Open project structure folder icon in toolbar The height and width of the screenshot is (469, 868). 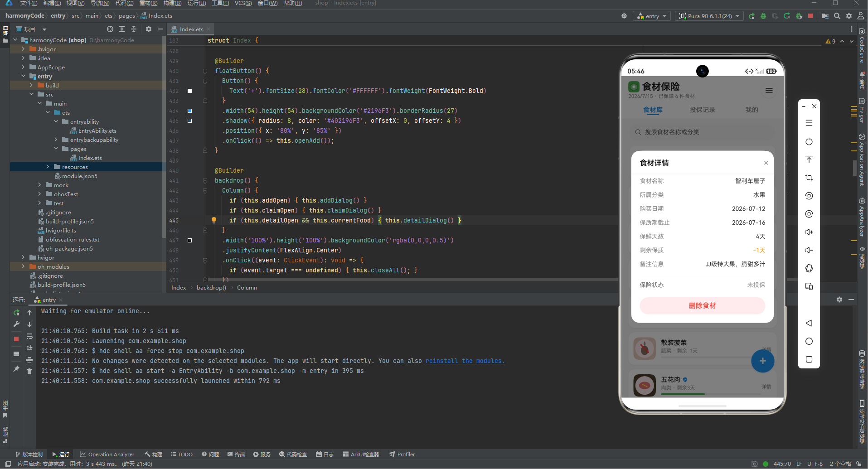tap(825, 16)
